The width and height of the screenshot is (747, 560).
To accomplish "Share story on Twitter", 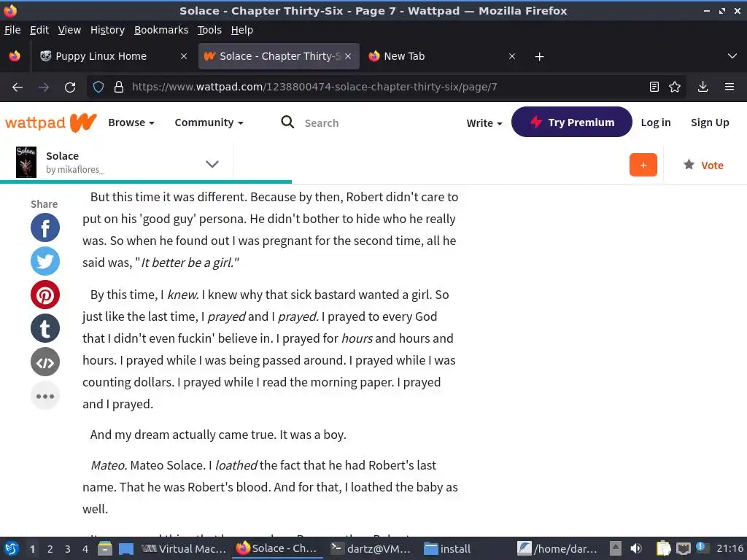I will point(45,261).
